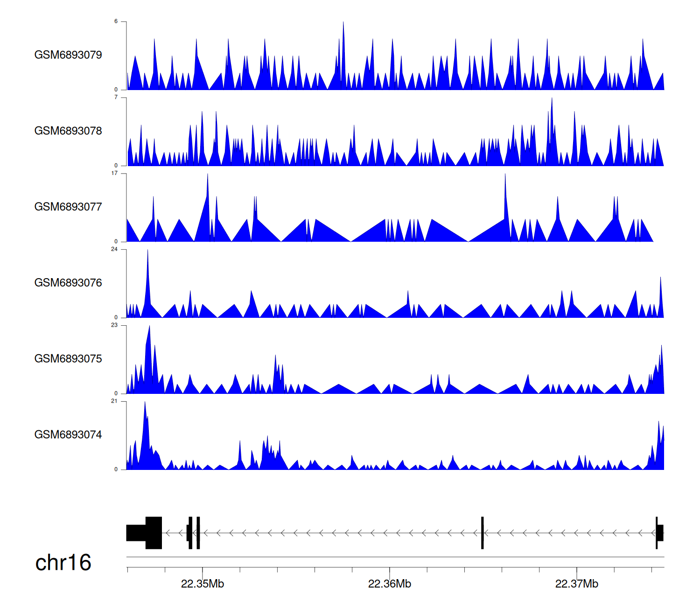Click the GSM6893079 track label
The height and width of the screenshot is (616, 700).
click(x=68, y=55)
